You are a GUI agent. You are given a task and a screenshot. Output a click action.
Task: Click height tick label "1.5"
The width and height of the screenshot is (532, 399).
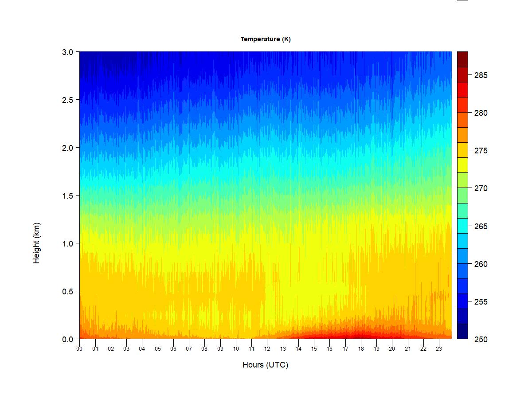click(x=68, y=196)
